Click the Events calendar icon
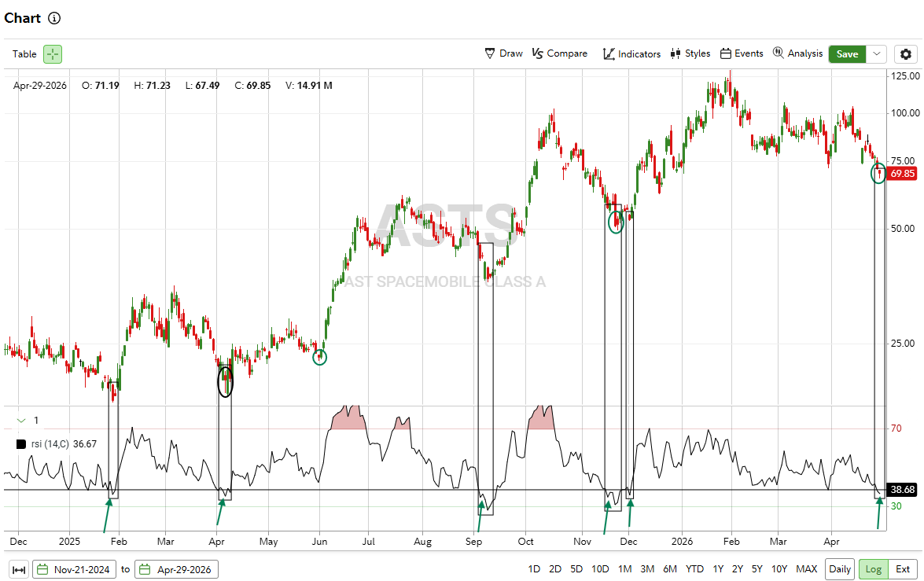 (x=725, y=53)
